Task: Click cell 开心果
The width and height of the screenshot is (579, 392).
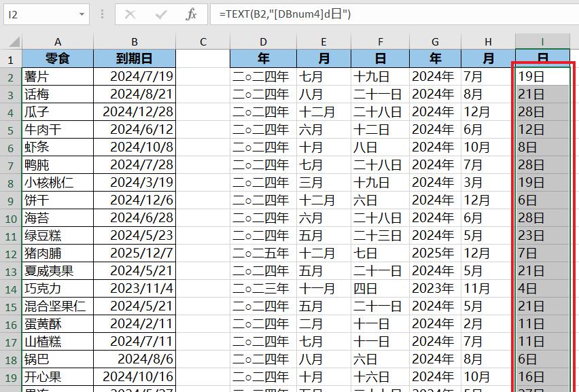Action: (58, 377)
